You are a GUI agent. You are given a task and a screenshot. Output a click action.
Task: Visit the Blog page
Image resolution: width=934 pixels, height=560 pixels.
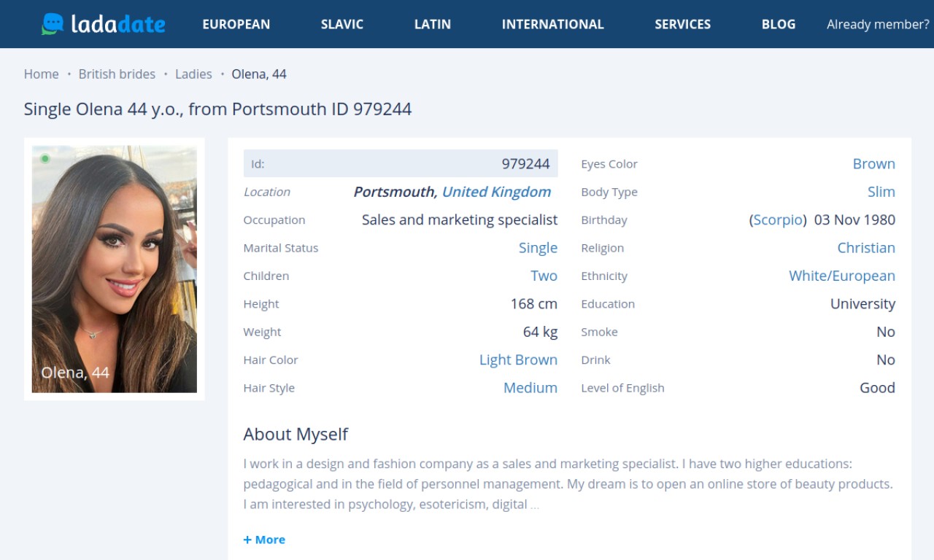[778, 24]
